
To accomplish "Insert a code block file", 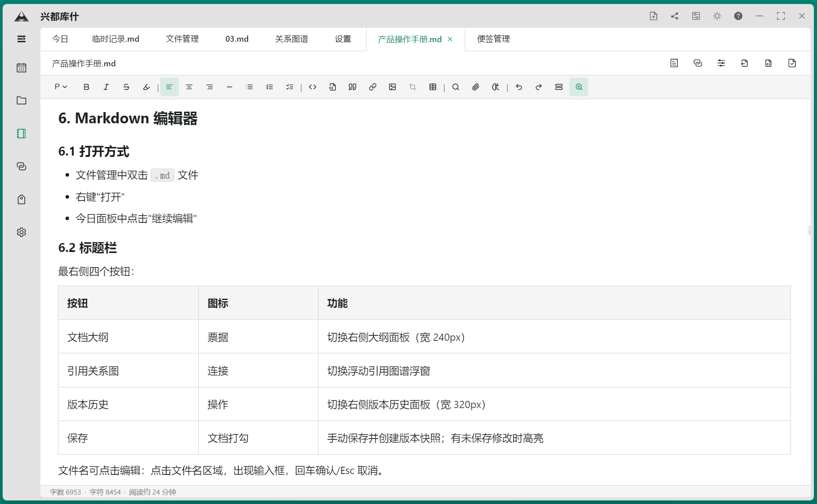I will pyautogui.click(x=332, y=87).
